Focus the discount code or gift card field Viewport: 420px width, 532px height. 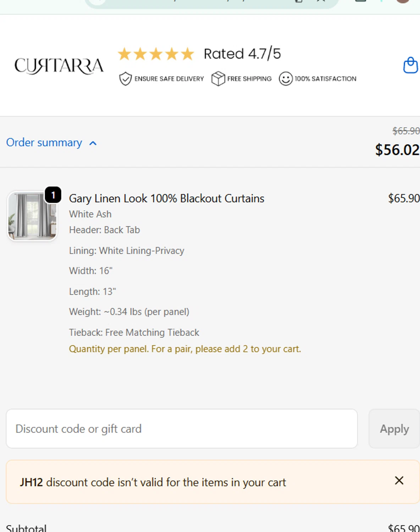tap(182, 429)
